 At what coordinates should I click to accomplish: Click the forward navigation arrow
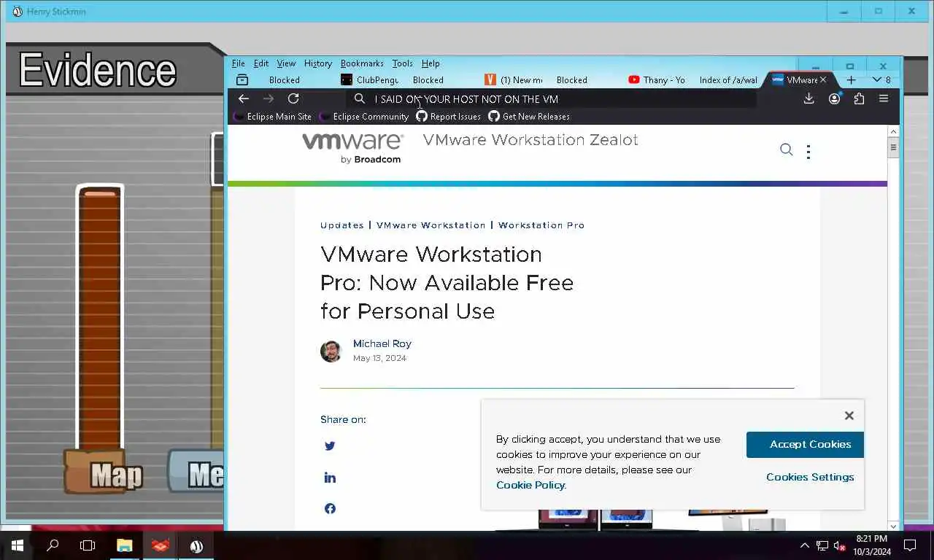coord(269,98)
